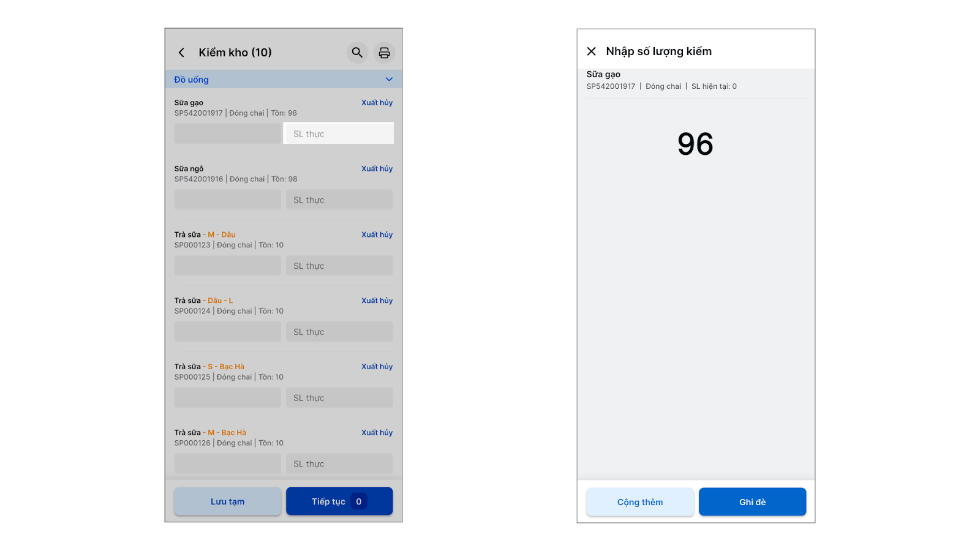
Task: Focus SL thực field for Trà sữa M - Dâu
Action: 339,266
